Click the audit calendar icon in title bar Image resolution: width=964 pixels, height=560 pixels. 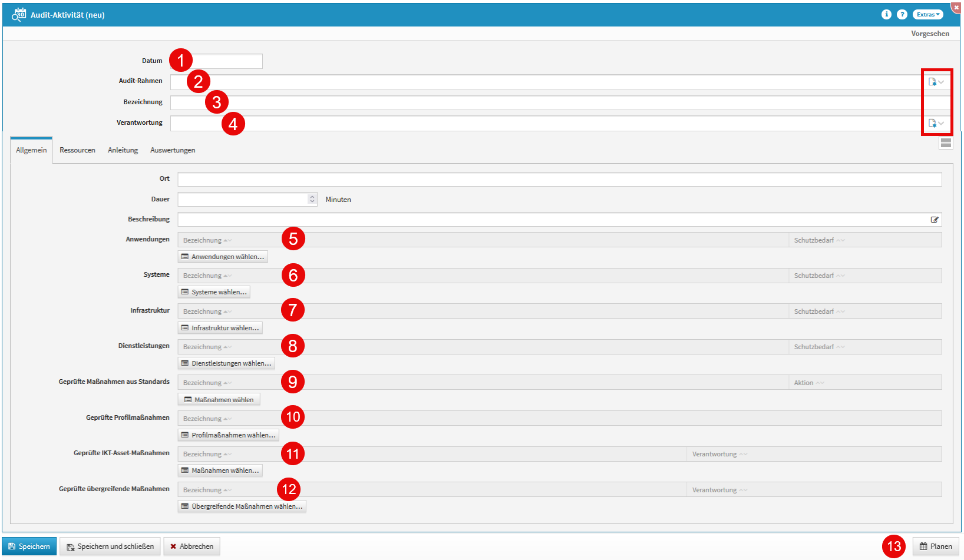point(19,15)
